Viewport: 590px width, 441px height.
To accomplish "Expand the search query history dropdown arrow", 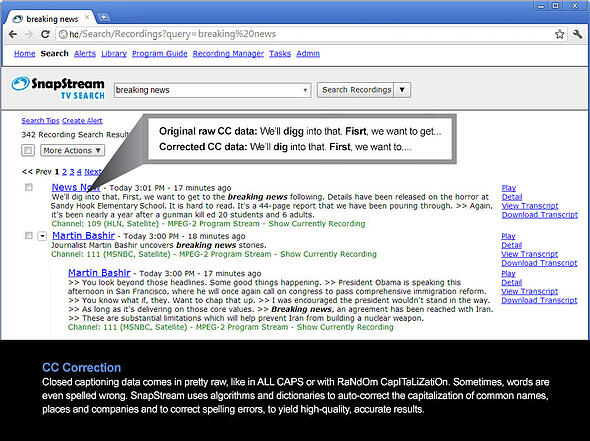I will 305,90.
